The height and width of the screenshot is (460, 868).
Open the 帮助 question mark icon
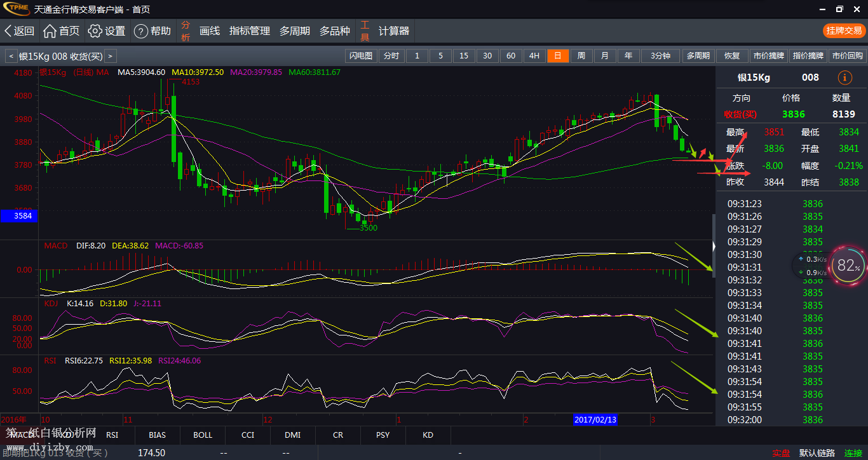point(140,30)
